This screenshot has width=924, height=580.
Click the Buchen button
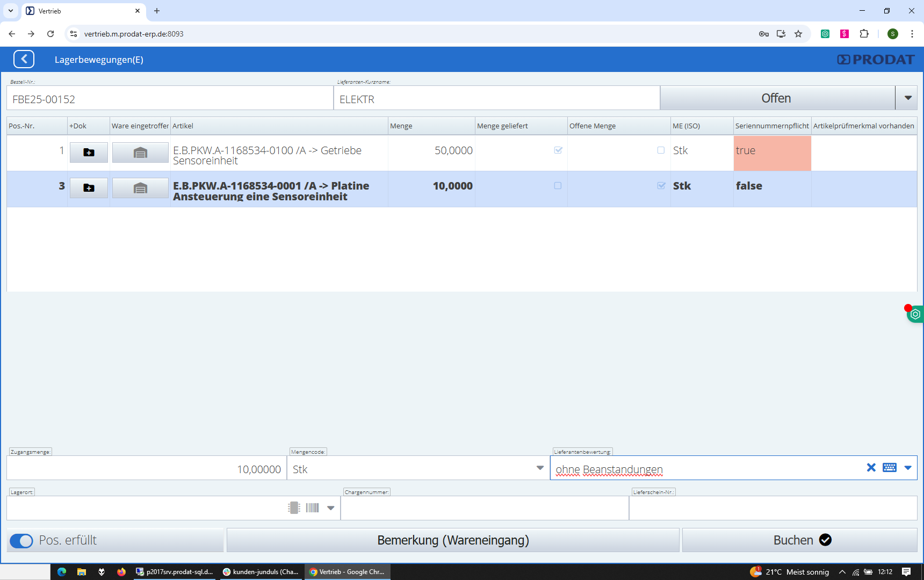(x=799, y=540)
